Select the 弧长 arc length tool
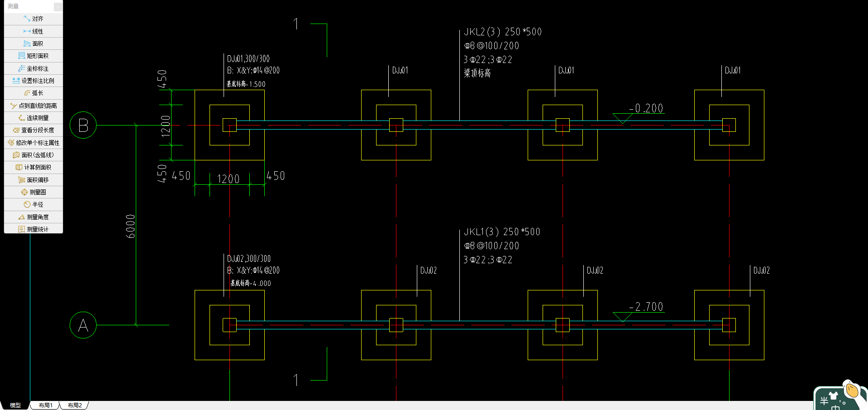 [33, 93]
